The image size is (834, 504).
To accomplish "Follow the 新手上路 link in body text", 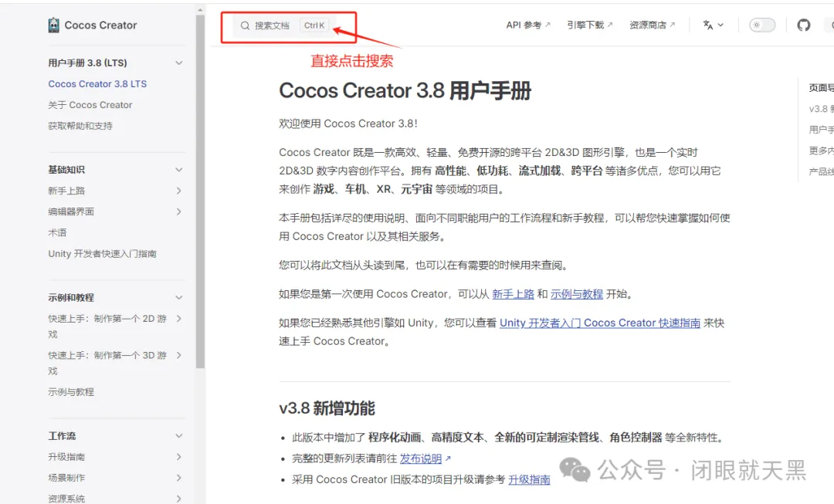I will tap(513, 294).
